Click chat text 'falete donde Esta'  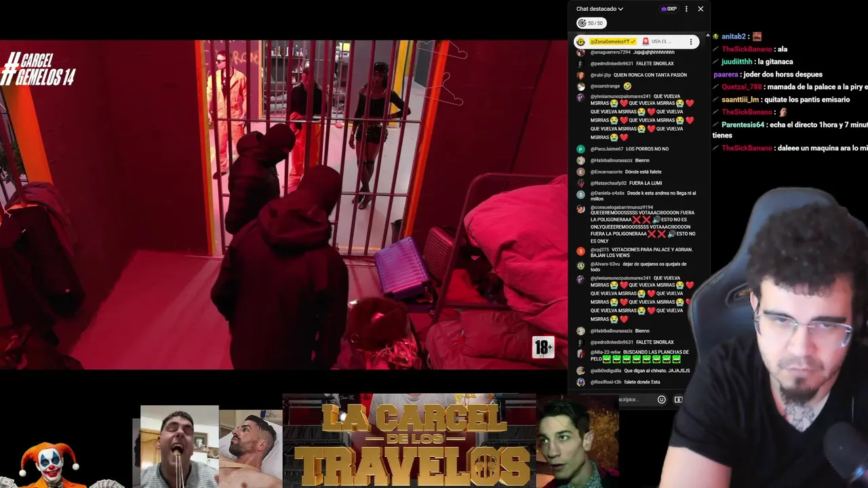pyautogui.click(x=642, y=382)
